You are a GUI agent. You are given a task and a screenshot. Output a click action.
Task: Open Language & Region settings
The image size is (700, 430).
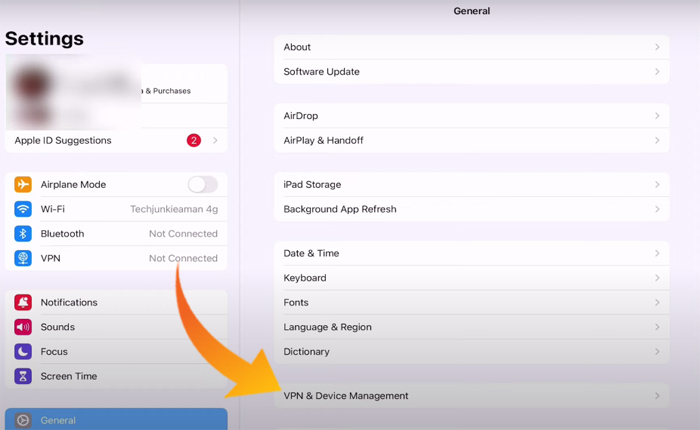point(470,327)
